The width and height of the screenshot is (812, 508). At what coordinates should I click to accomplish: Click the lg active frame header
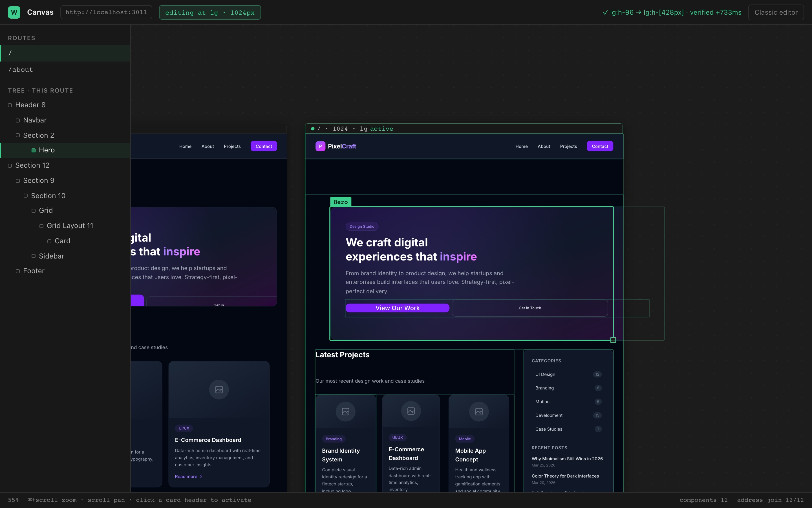(x=464, y=129)
